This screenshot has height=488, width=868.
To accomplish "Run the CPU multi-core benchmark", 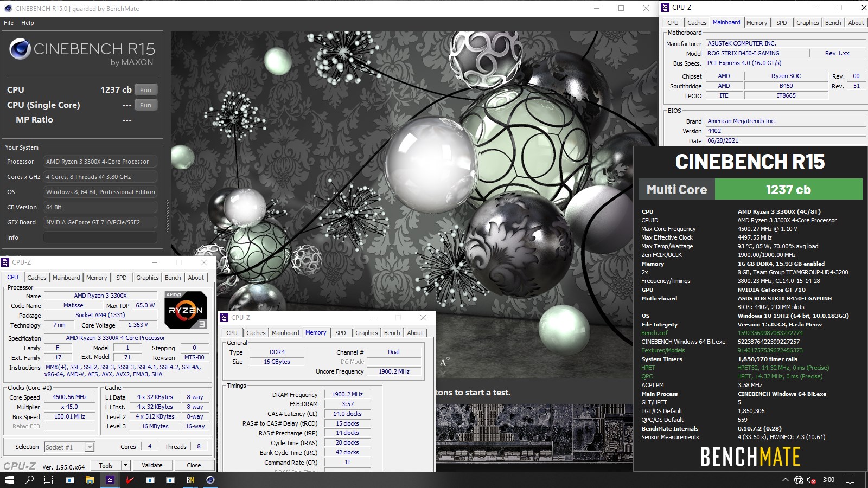I will click(x=145, y=90).
